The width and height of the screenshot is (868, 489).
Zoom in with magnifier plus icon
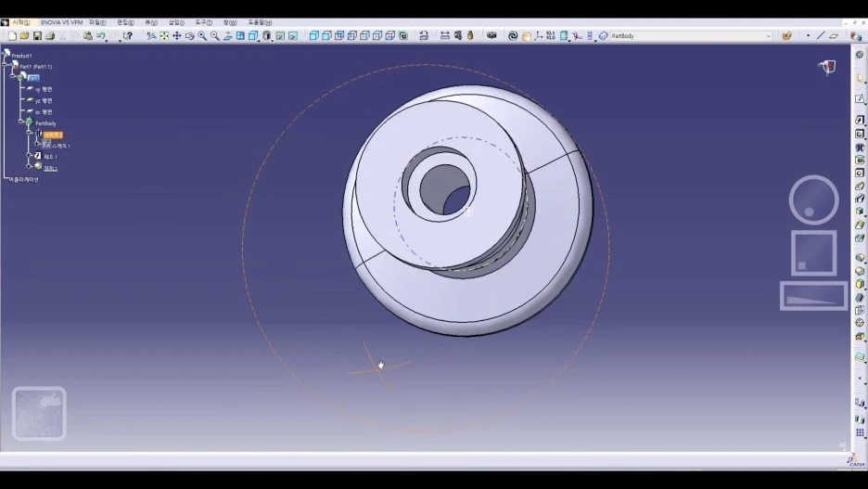[x=202, y=36]
